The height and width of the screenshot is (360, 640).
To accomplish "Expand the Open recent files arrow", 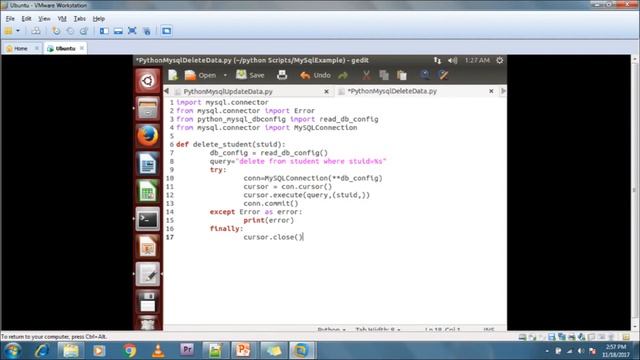I will 225,76.
